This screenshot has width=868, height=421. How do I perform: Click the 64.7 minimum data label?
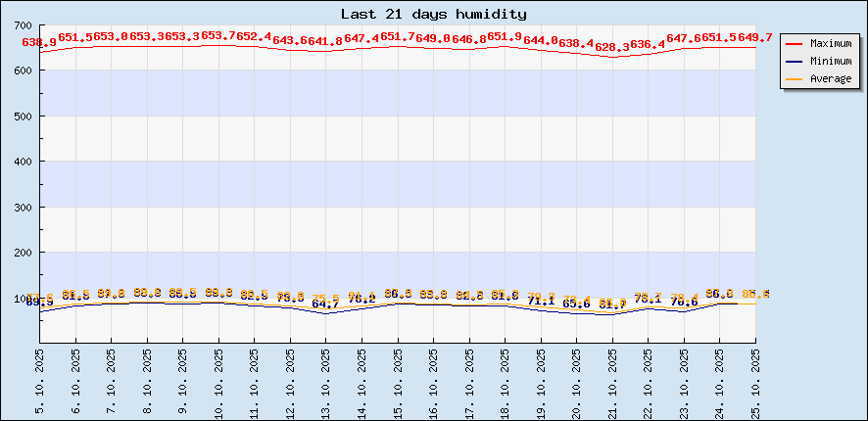[x=325, y=304]
